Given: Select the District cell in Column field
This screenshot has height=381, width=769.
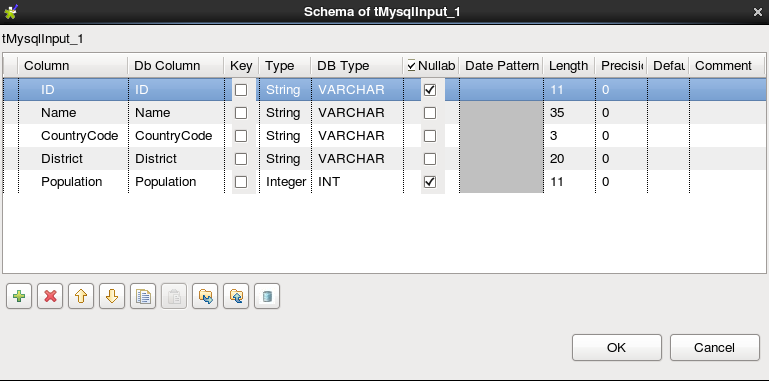Looking at the screenshot, I should [74, 159].
